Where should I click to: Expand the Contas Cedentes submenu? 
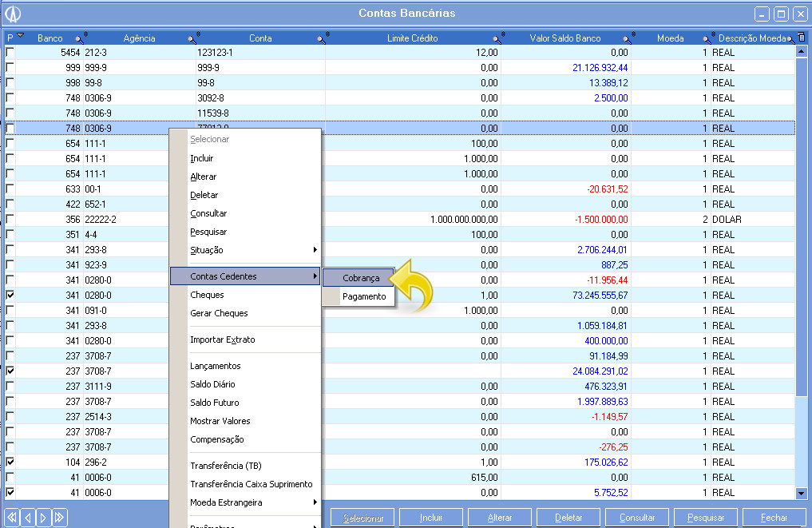tap(245, 276)
